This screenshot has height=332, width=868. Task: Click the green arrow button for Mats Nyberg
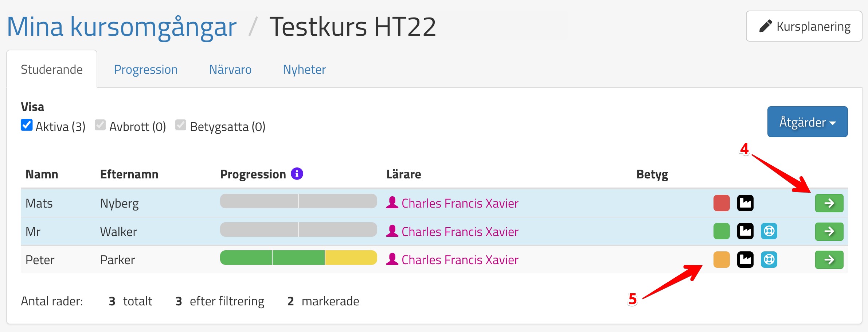829,203
